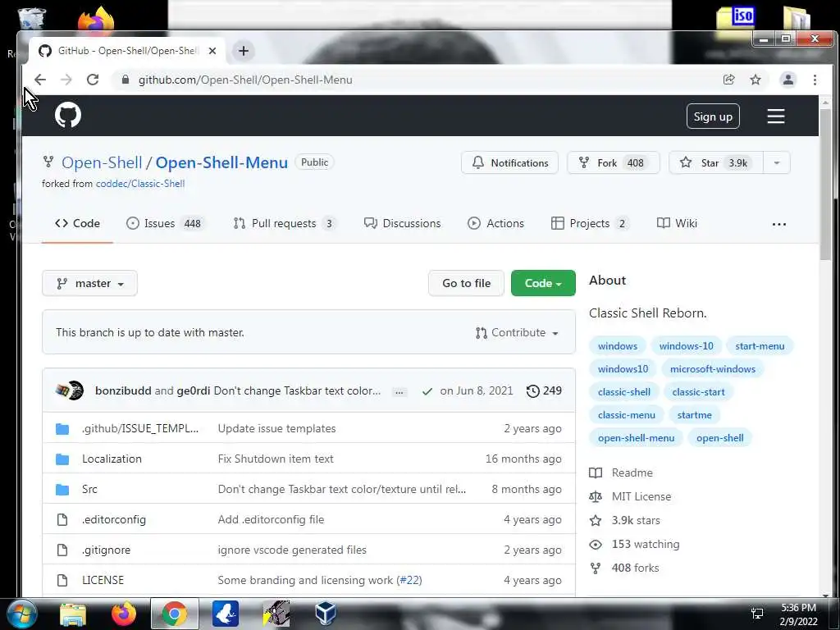The image size is (840, 630).
Task: Open Chrome three-dot menu
Action: click(815, 80)
